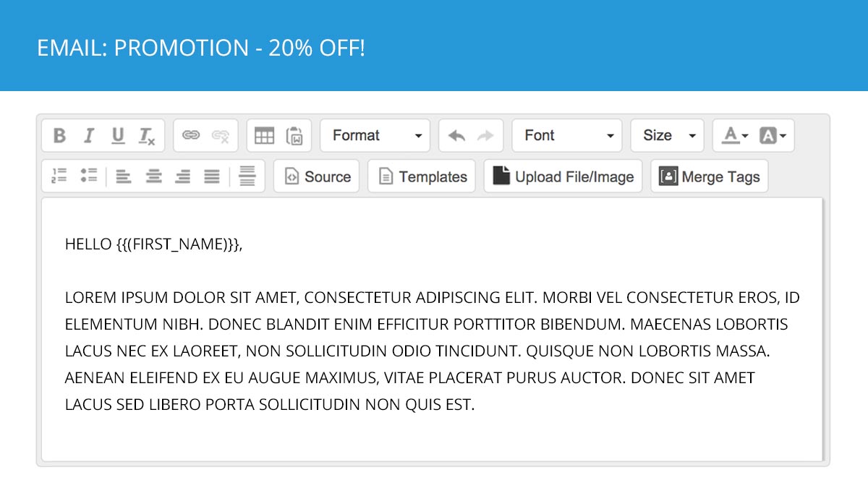Open the text color picker
This screenshot has width=868, height=488.
tap(735, 135)
